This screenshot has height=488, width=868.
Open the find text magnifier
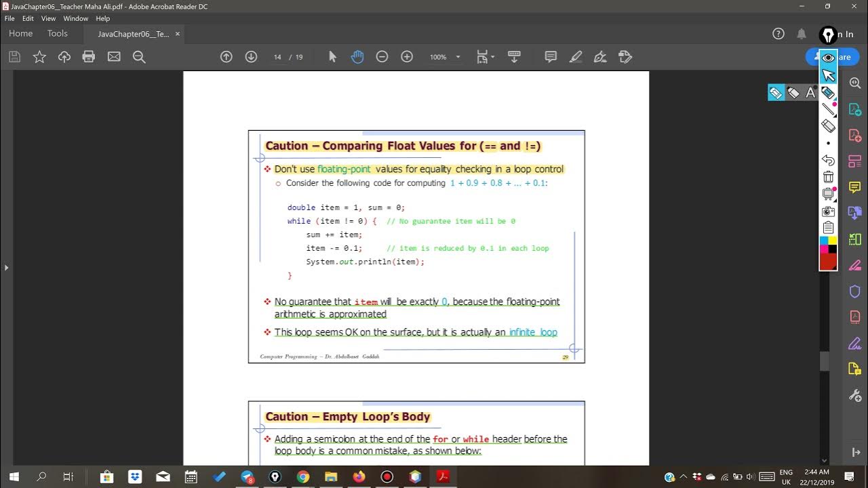(139, 57)
